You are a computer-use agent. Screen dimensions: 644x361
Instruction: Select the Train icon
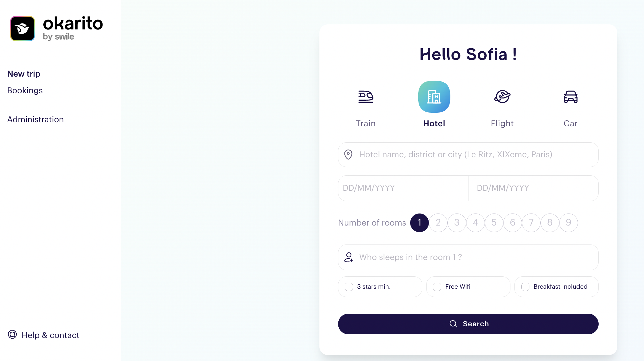coord(366,97)
